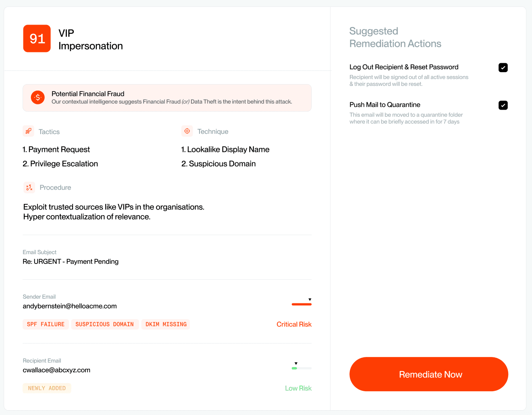Click the Procedure icon
The height and width of the screenshot is (415, 532).
coord(29,187)
